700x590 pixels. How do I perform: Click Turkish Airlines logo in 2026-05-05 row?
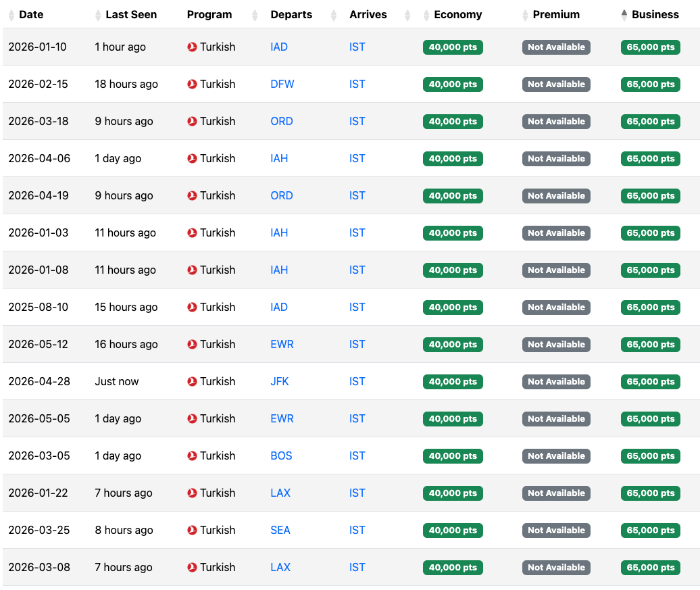[192, 418]
